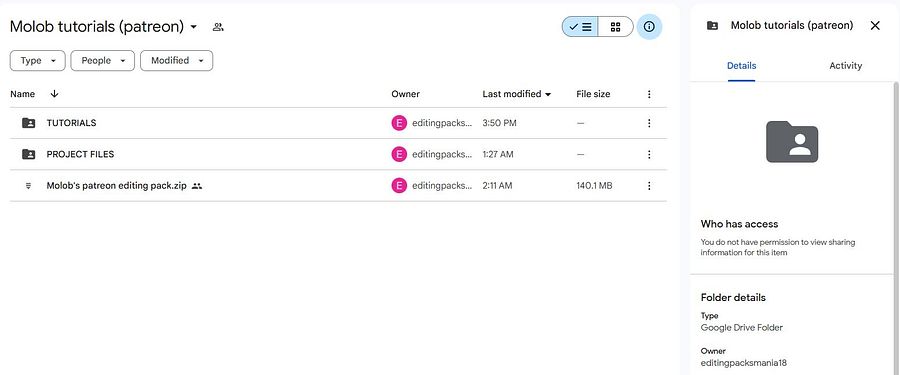Open column header more options menu

coord(649,94)
